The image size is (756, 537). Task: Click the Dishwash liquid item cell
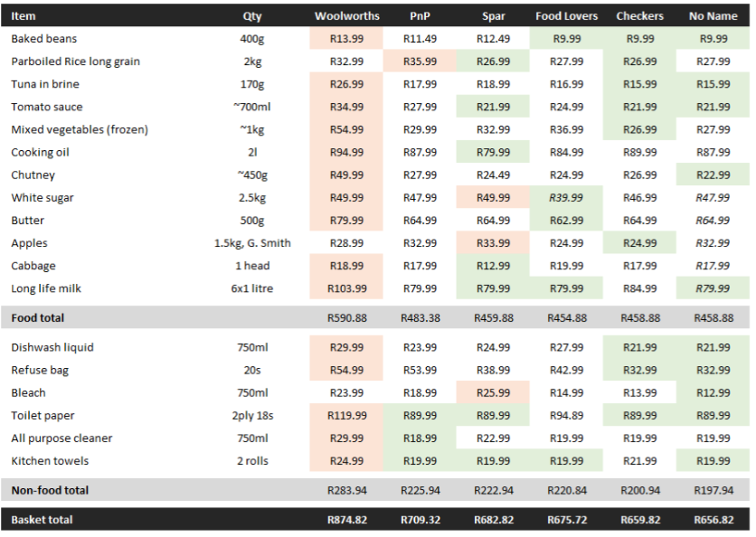click(52, 347)
